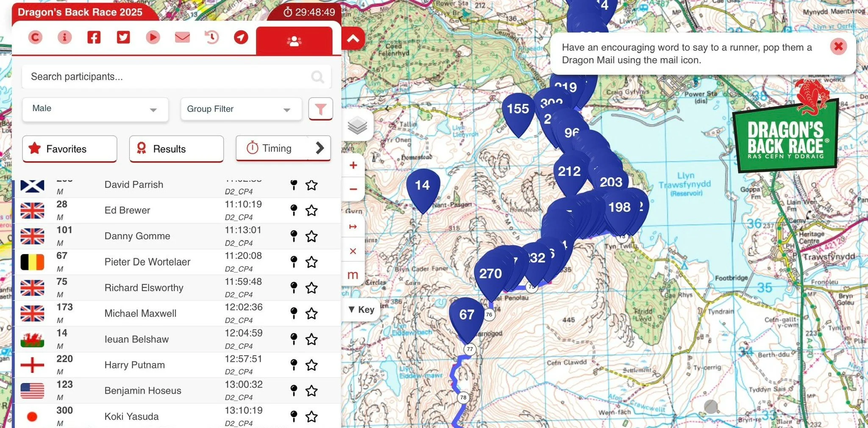Viewport: 868px width, 428px height.
Task: Favorite David Parrish with star
Action: pyautogui.click(x=312, y=185)
